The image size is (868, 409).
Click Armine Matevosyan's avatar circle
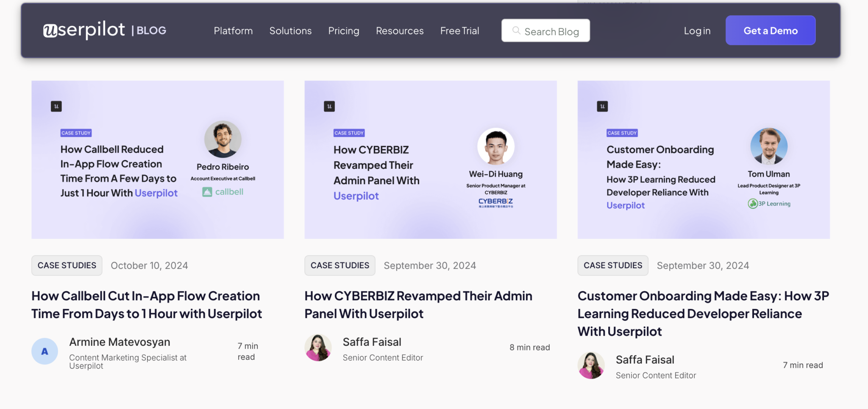(45, 351)
